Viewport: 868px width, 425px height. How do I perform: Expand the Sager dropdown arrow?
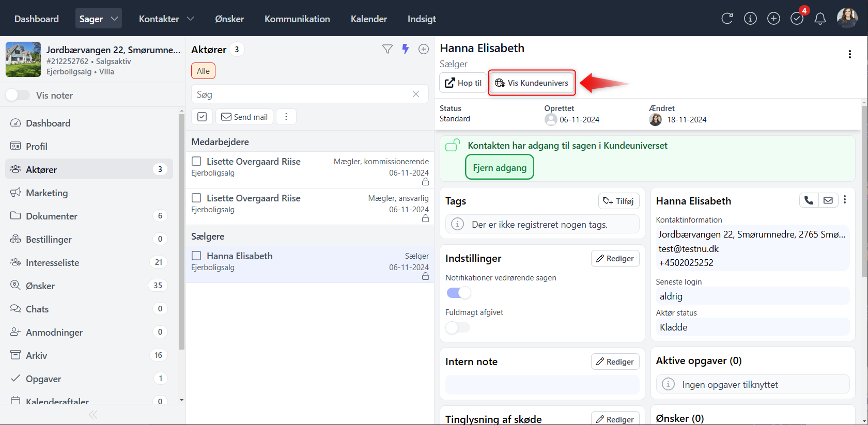pyautogui.click(x=114, y=19)
